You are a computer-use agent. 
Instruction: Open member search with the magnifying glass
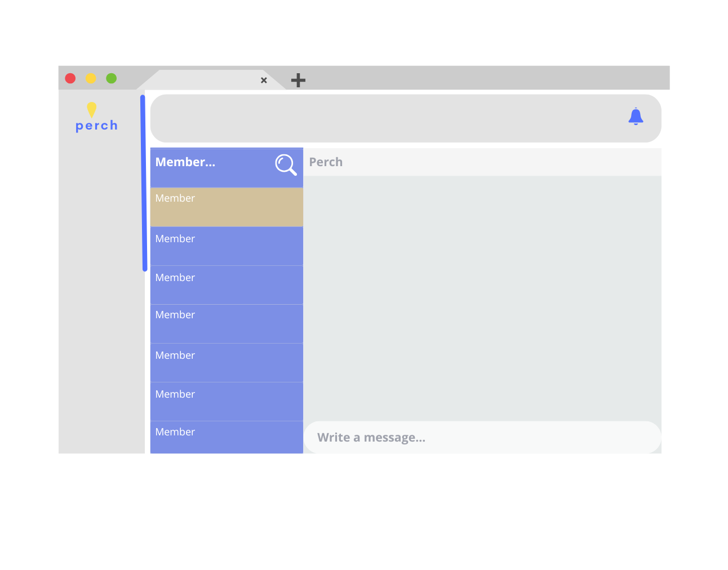click(x=285, y=164)
